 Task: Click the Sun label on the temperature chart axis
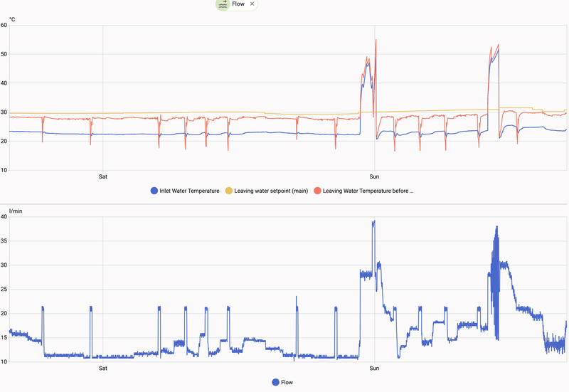pyautogui.click(x=375, y=176)
